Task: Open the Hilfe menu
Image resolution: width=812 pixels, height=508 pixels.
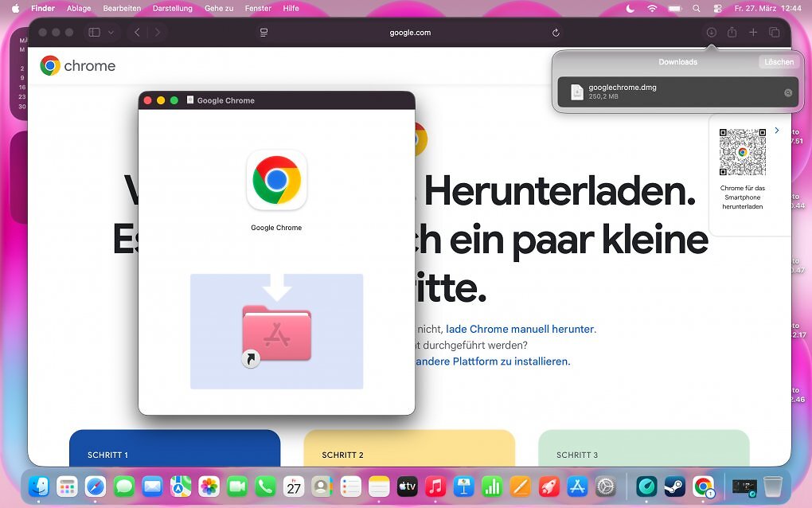Action: (291, 8)
